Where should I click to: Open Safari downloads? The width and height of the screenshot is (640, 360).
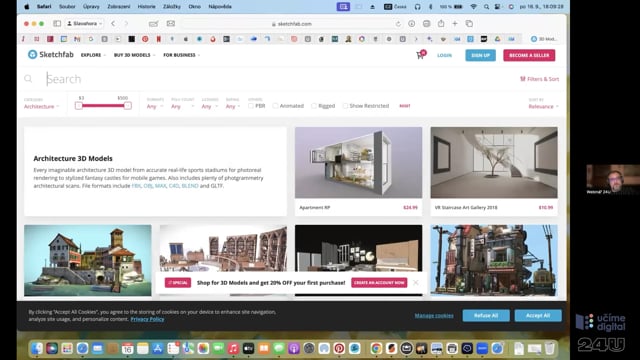tap(411, 24)
